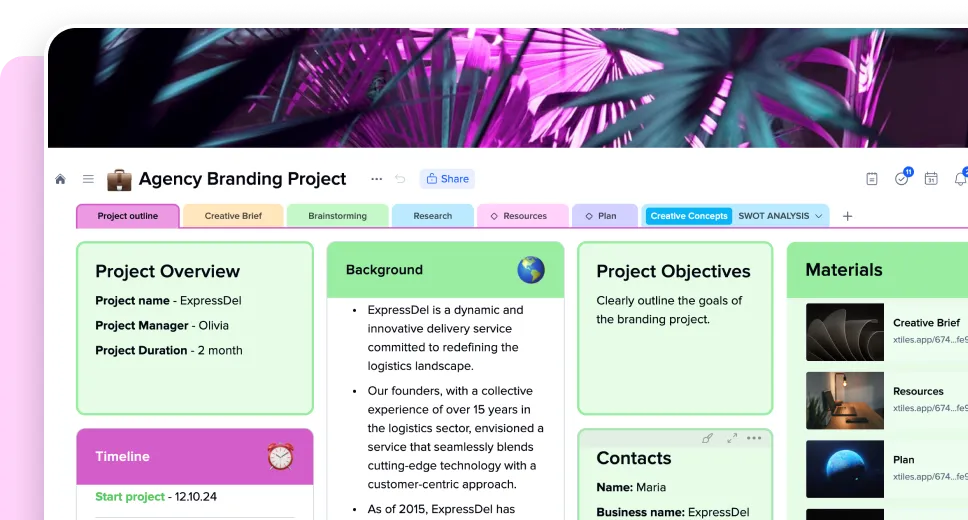
Task: Open the tasks checkmark icon with badge
Action: (902, 178)
